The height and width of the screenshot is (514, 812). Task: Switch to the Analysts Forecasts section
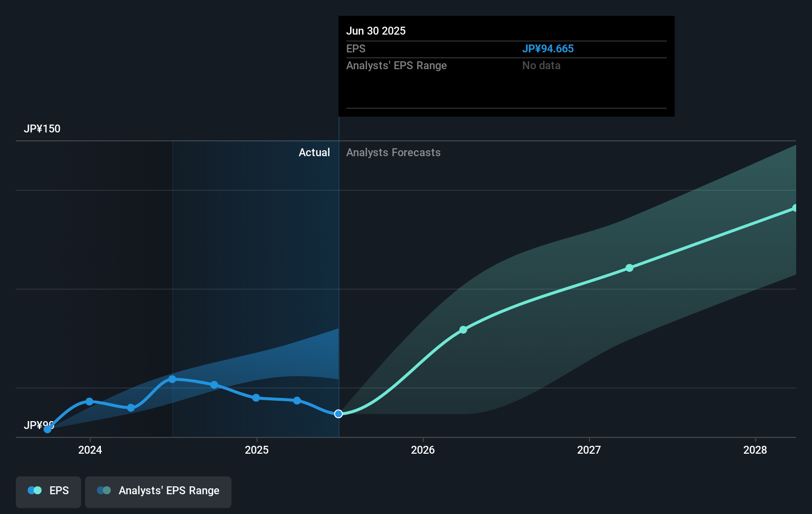(393, 152)
